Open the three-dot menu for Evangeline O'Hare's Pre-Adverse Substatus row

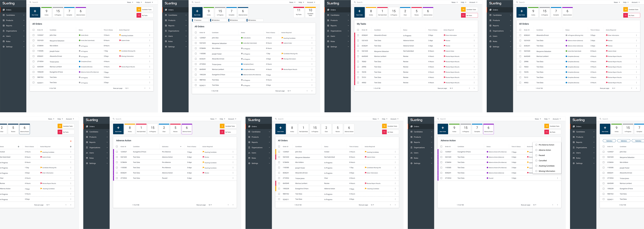pyautogui.click(x=233, y=152)
